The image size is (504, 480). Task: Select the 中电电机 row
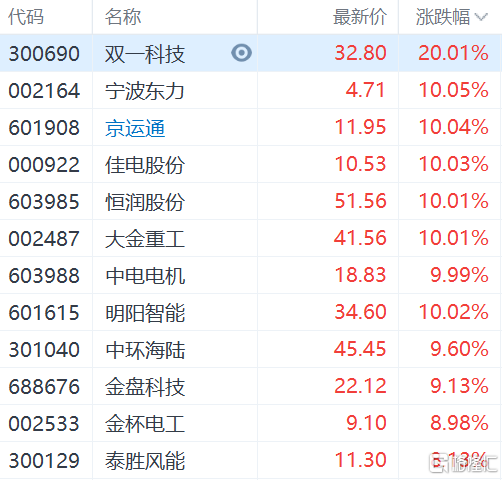pos(250,275)
